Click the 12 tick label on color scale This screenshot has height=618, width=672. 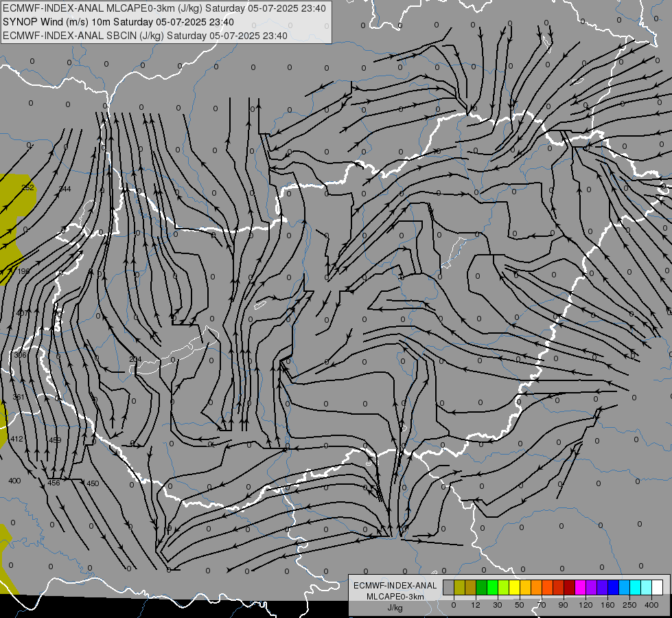coord(476,605)
